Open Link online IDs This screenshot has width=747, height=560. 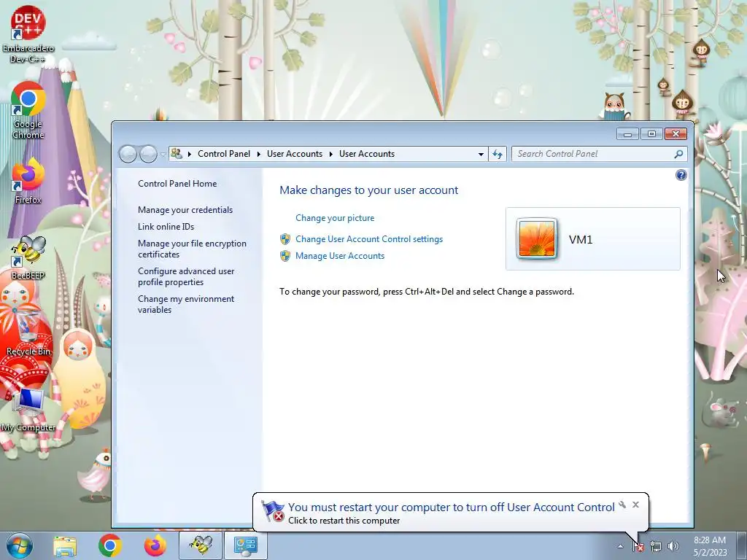point(166,227)
